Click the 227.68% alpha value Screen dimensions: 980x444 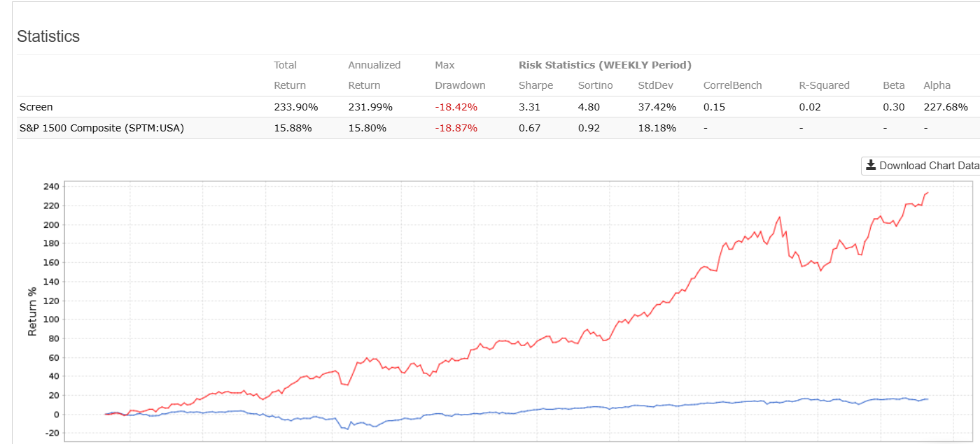coord(946,107)
